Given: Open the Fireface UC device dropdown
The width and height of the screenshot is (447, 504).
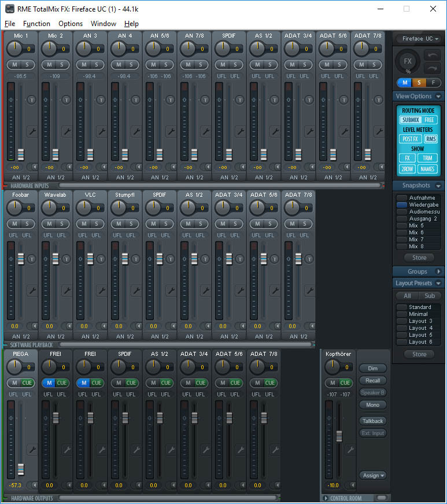Looking at the screenshot, I should click(420, 39).
